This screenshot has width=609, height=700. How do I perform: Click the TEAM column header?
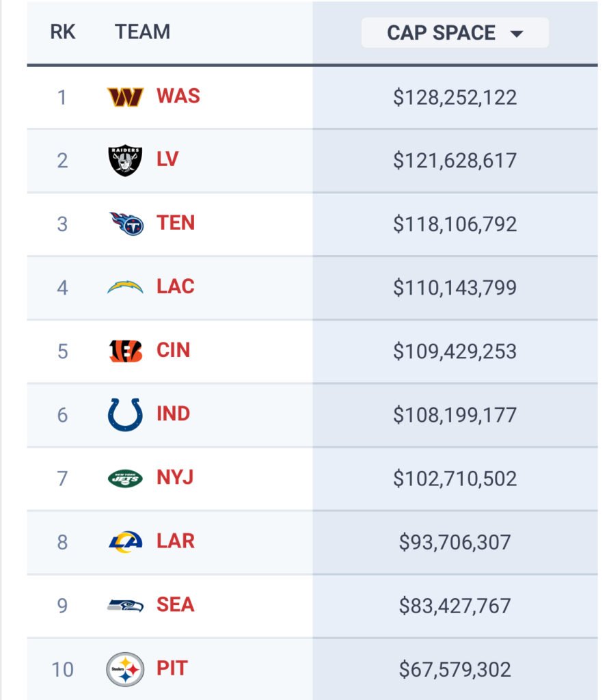[142, 32]
